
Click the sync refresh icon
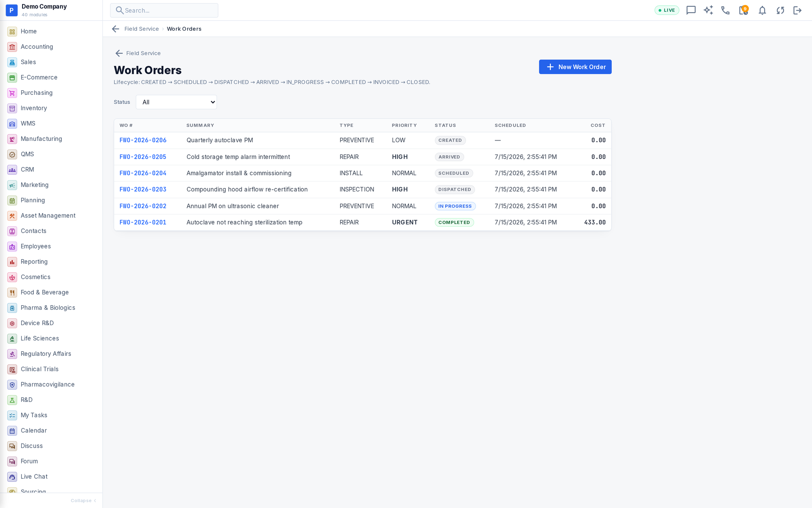point(780,10)
